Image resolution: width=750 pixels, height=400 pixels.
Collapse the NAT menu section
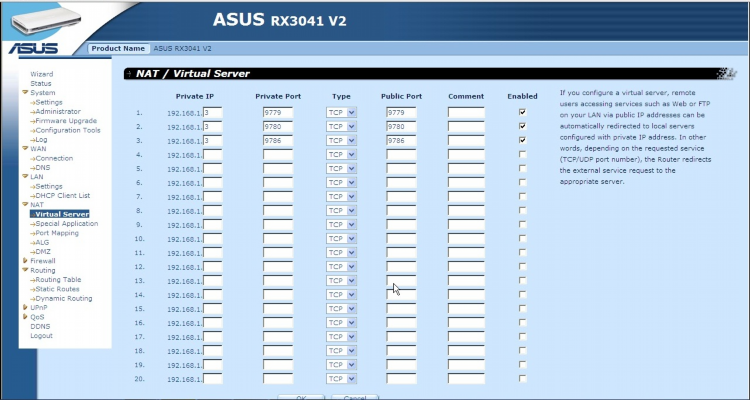click(25, 205)
